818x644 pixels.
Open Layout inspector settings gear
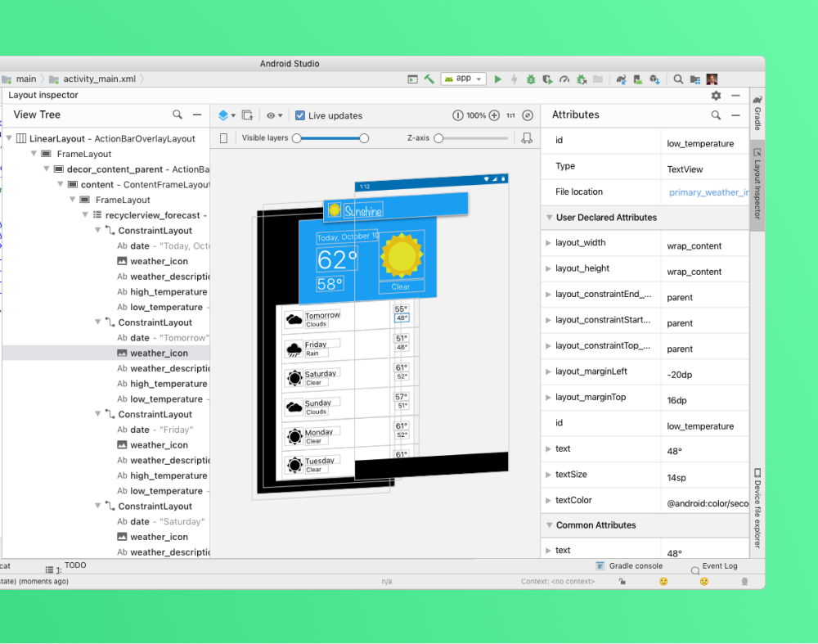(717, 96)
